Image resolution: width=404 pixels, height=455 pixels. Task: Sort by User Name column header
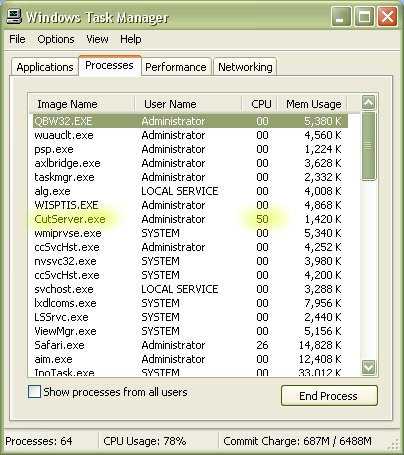coord(188,104)
